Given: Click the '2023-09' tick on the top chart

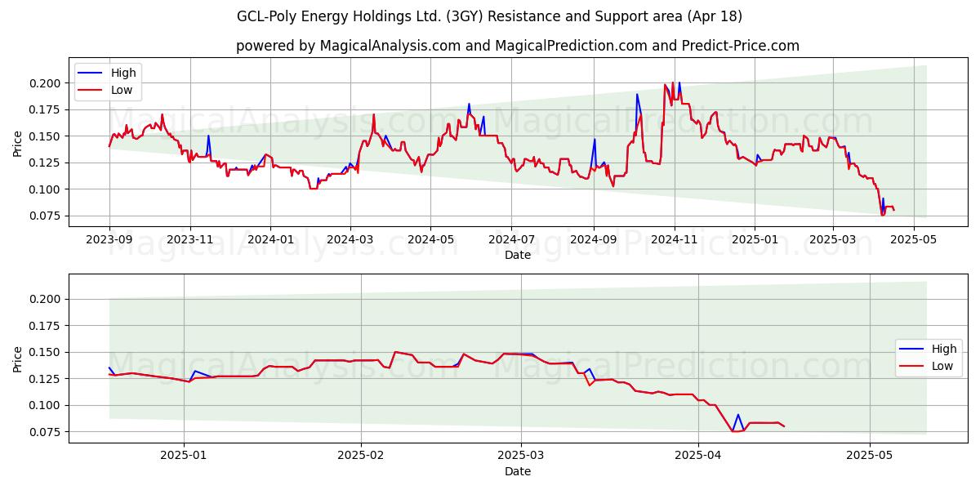Looking at the screenshot, I should pyautogui.click(x=109, y=239).
